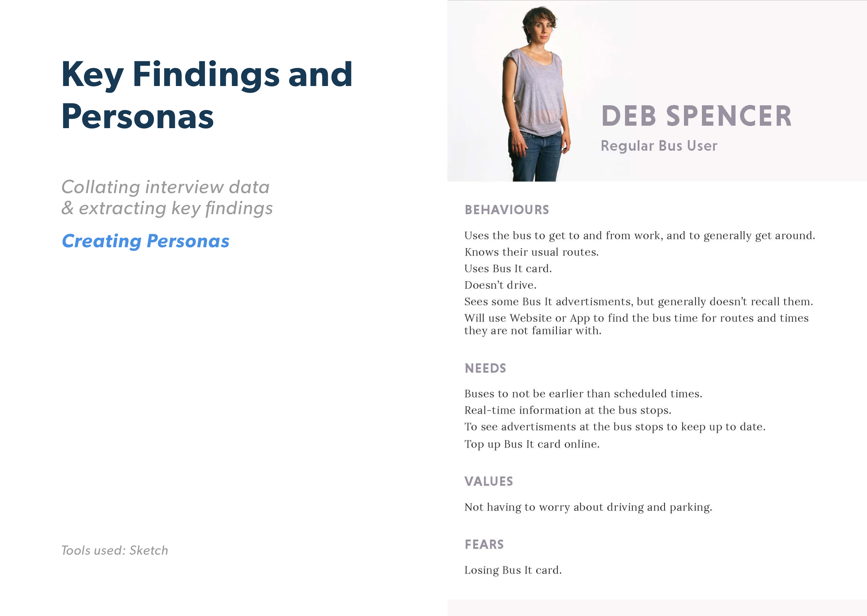Click the "BEHAVIOURS" section heading
The width and height of the screenshot is (867, 616).
pos(506,210)
